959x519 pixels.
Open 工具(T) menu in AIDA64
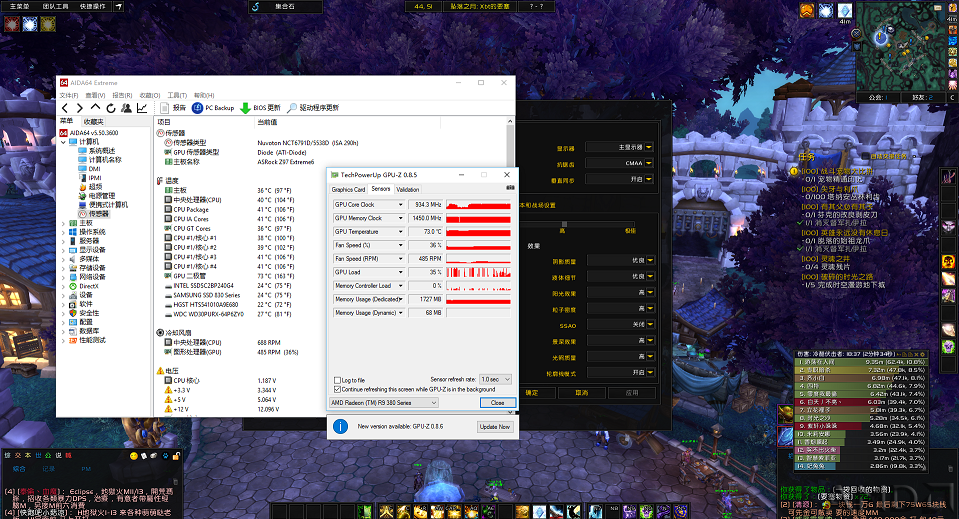pos(177,95)
